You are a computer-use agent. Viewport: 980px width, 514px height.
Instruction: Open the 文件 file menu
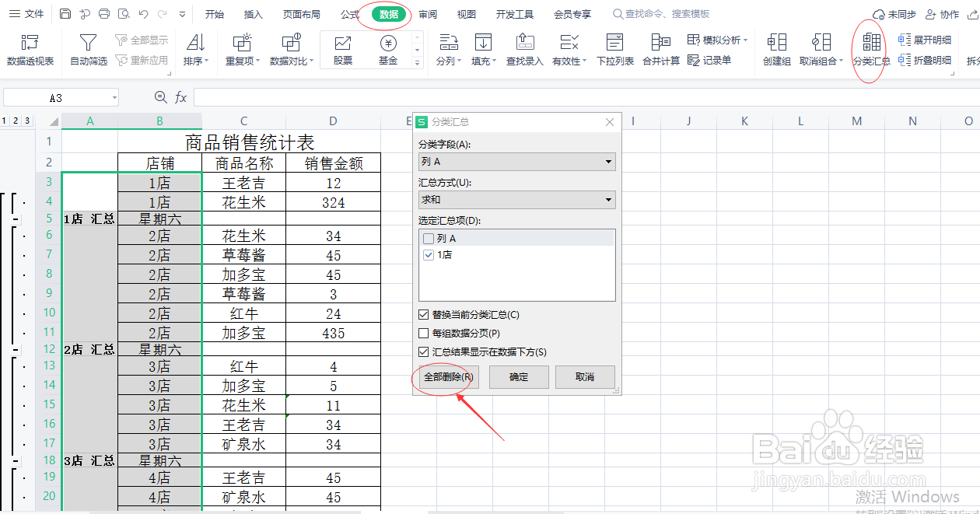click(27, 14)
